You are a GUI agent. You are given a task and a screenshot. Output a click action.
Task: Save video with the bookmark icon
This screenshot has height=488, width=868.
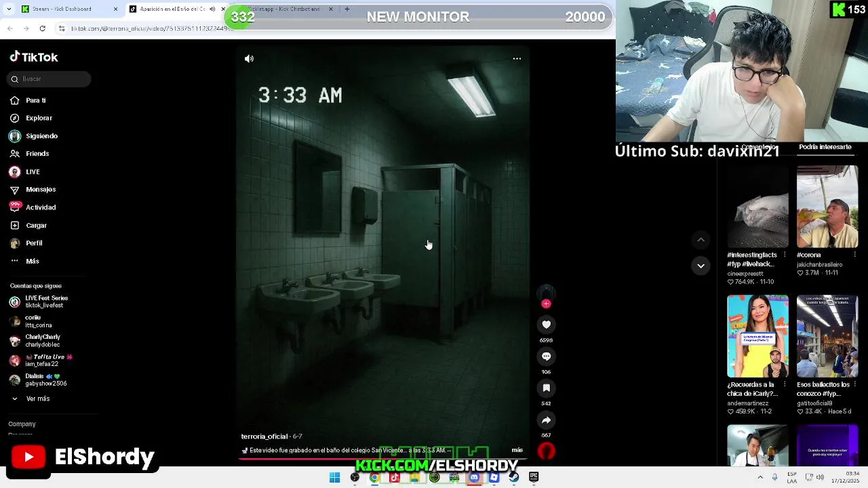546,388
